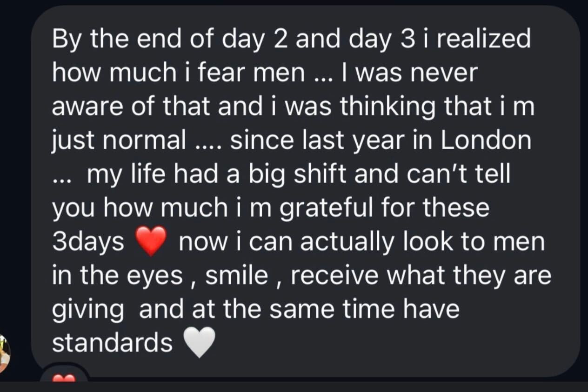The image size is (588, 392).
Task: Tap the red heart emoji after "3days"
Action: pos(151,241)
